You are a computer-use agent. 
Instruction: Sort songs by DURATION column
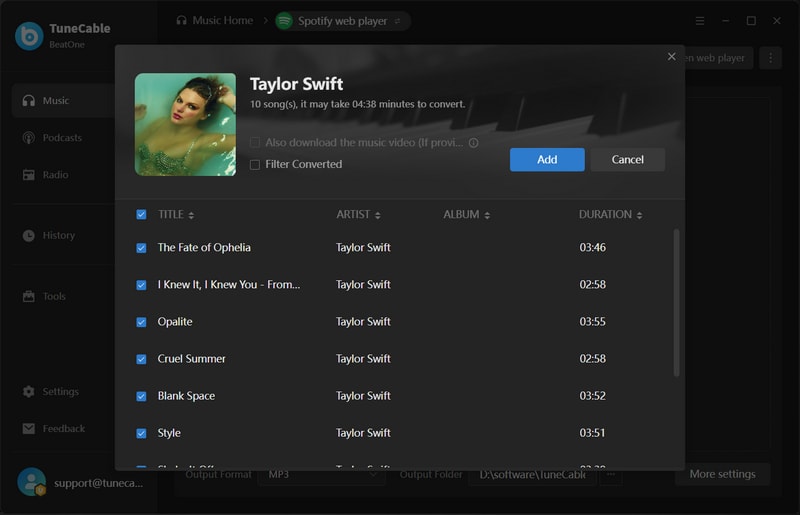point(610,214)
